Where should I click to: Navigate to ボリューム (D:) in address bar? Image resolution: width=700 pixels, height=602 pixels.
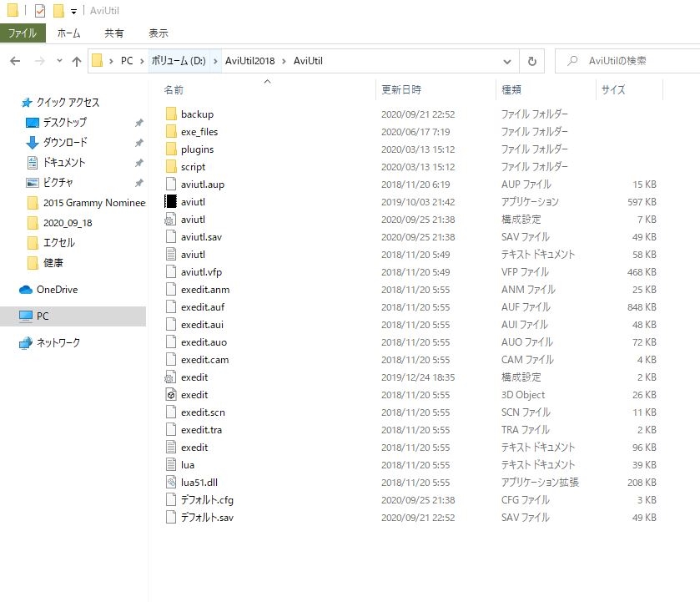(179, 61)
